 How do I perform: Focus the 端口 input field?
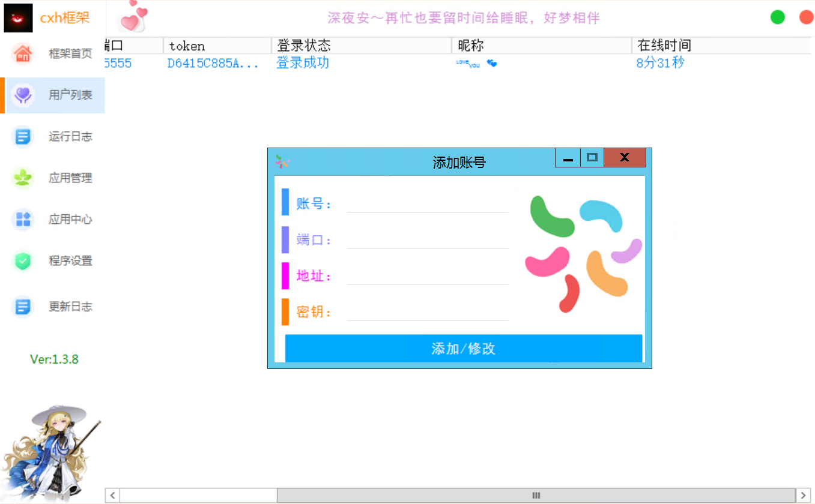[x=427, y=239]
